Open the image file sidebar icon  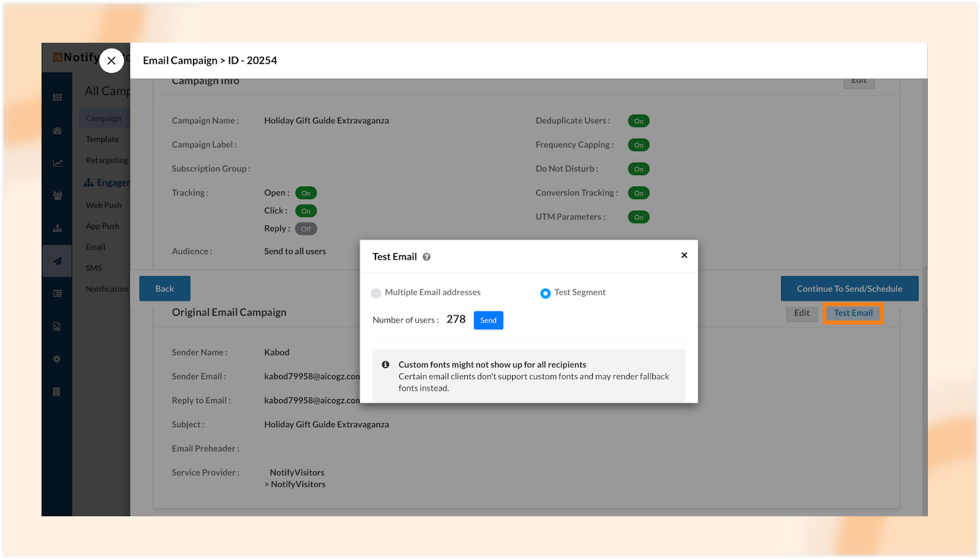[57, 326]
